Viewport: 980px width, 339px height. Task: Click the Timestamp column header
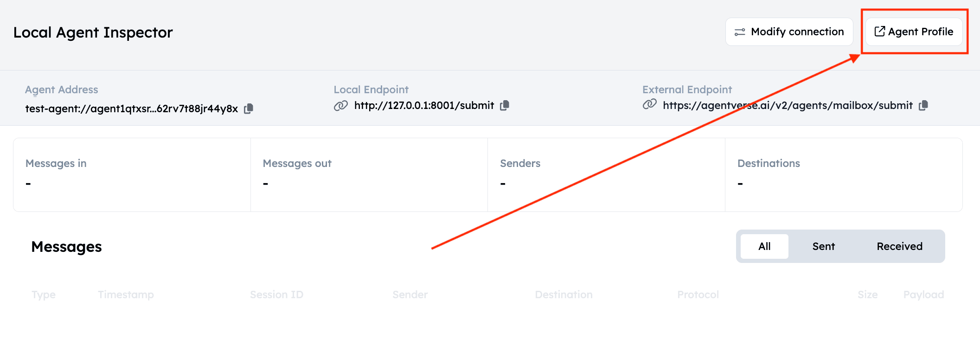126,294
